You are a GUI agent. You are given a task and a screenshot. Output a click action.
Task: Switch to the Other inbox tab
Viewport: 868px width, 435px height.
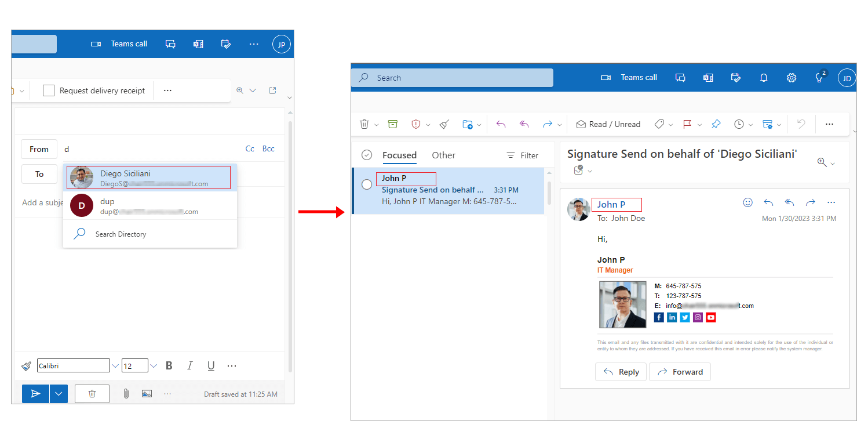(443, 155)
